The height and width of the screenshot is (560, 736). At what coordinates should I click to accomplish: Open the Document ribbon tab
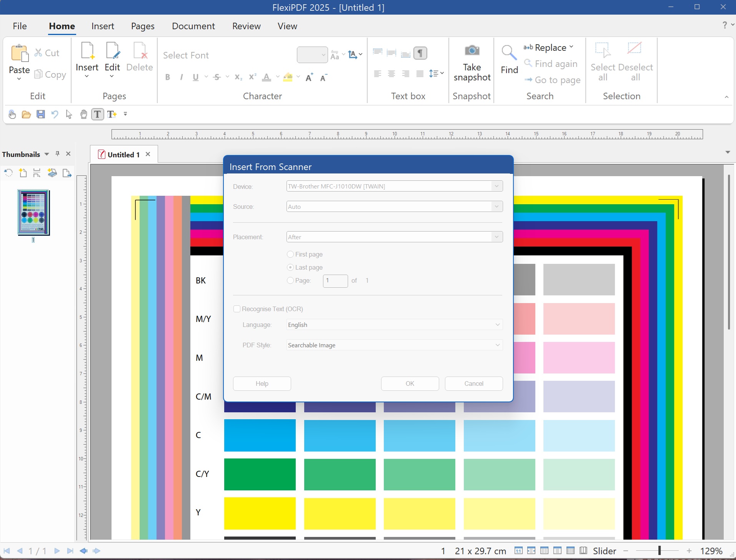tap(193, 26)
